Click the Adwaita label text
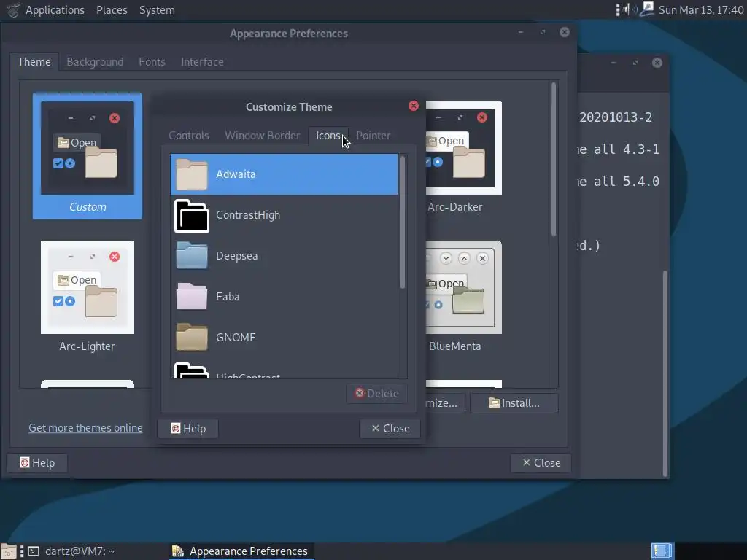747x560 pixels. coord(236,174)
